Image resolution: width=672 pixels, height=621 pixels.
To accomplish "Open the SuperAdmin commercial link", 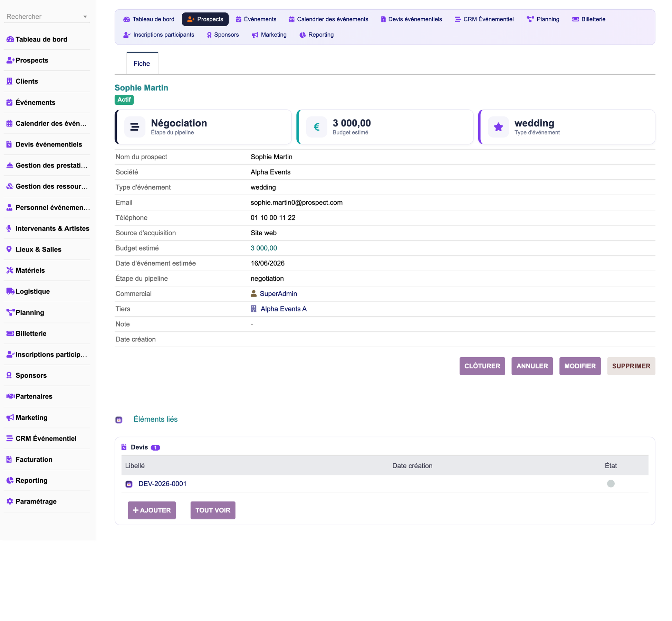I will click(278, 294).
